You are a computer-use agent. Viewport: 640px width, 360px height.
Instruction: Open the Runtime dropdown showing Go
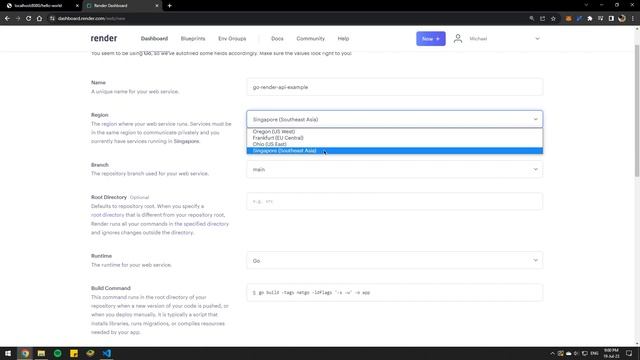[395, 260]
